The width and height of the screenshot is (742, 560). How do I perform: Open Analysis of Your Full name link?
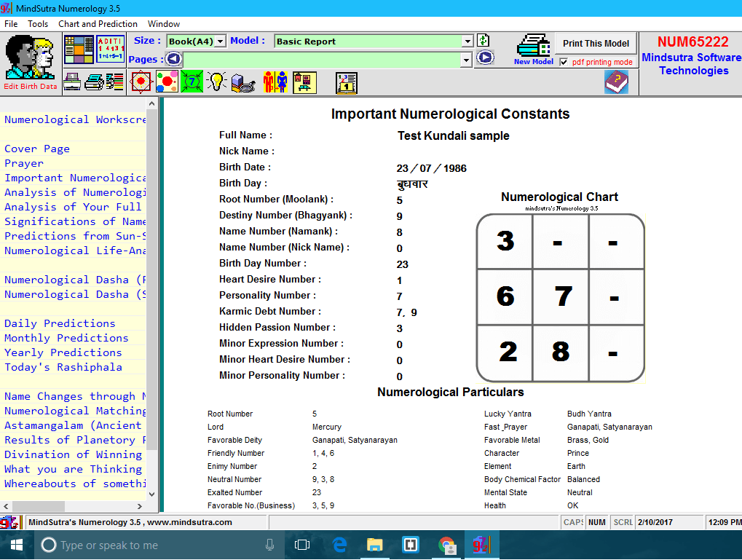[73, 207]
